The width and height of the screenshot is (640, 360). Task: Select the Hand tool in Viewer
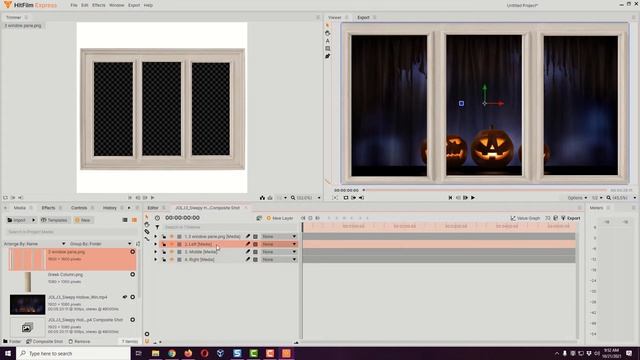click(327, 33)
